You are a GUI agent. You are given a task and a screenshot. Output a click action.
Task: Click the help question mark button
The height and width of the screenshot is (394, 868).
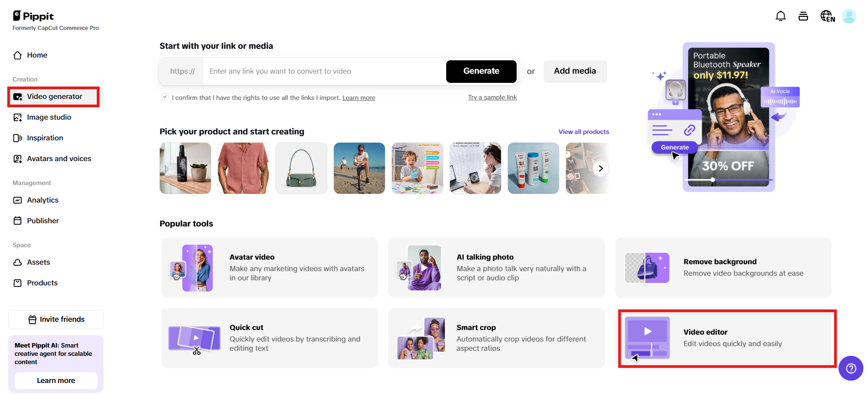click(851, 368)
